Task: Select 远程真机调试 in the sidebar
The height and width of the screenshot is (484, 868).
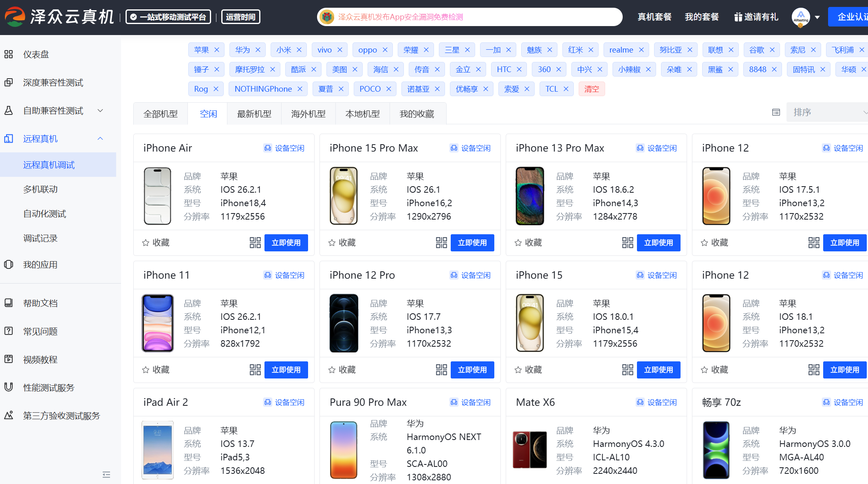Action: (58, 165)
